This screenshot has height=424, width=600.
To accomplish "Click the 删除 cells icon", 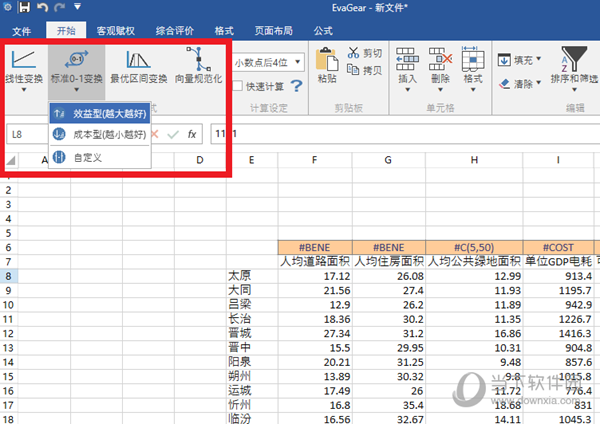I will [440, 59].
